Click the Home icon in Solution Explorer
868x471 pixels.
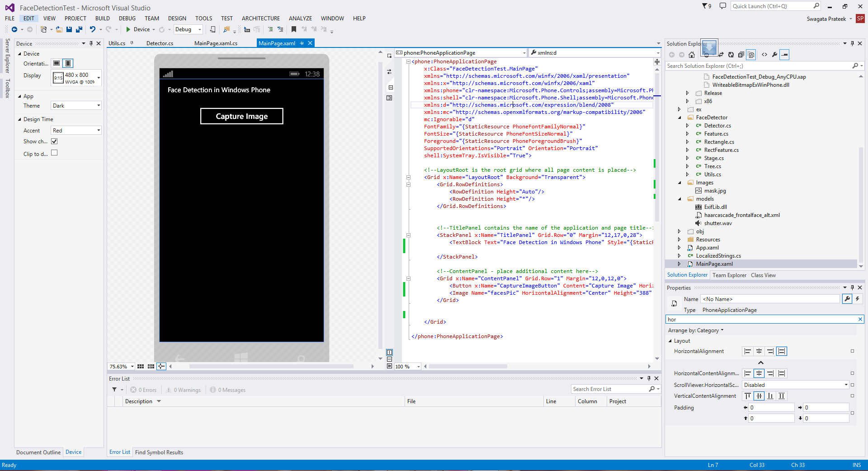692,55
